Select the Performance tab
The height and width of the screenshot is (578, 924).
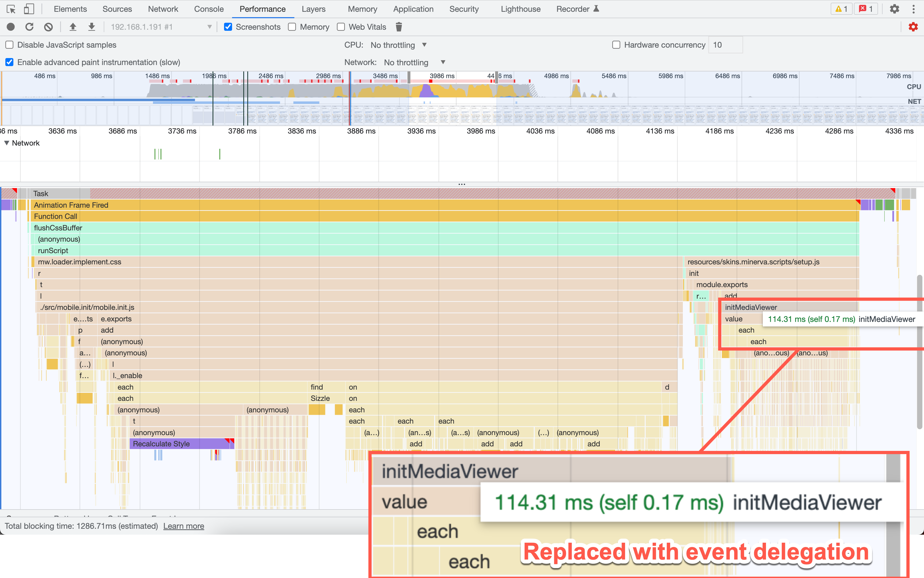[x=262, y=9]
